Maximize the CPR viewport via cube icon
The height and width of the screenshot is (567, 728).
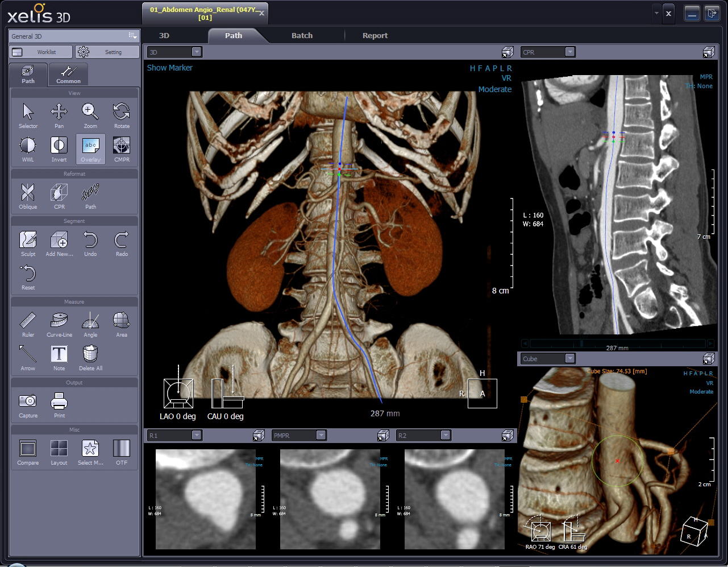click(709, 52)
